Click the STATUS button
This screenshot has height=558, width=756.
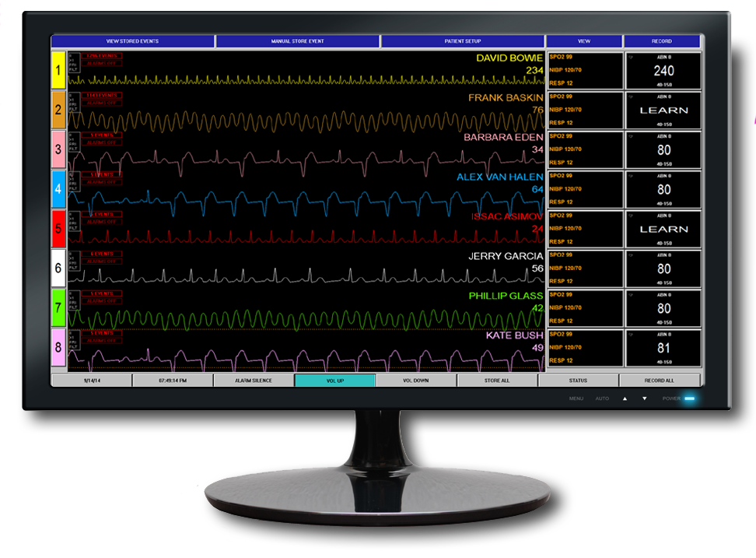tap(578, 381)
